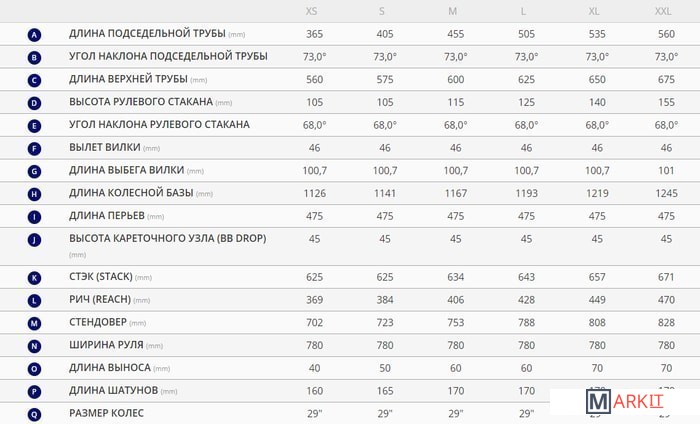Select the XS size column header

(x=314, y=11)
